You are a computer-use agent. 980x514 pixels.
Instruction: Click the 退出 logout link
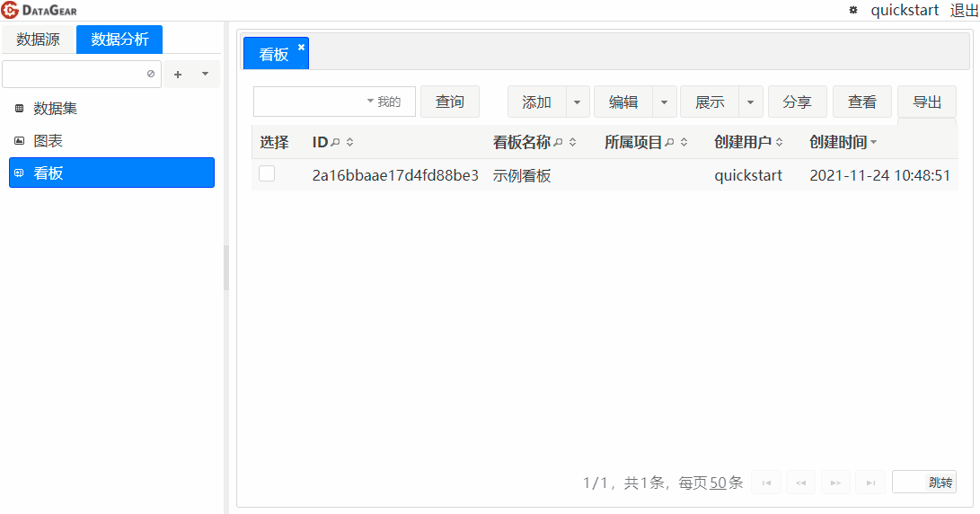point(963,11)
